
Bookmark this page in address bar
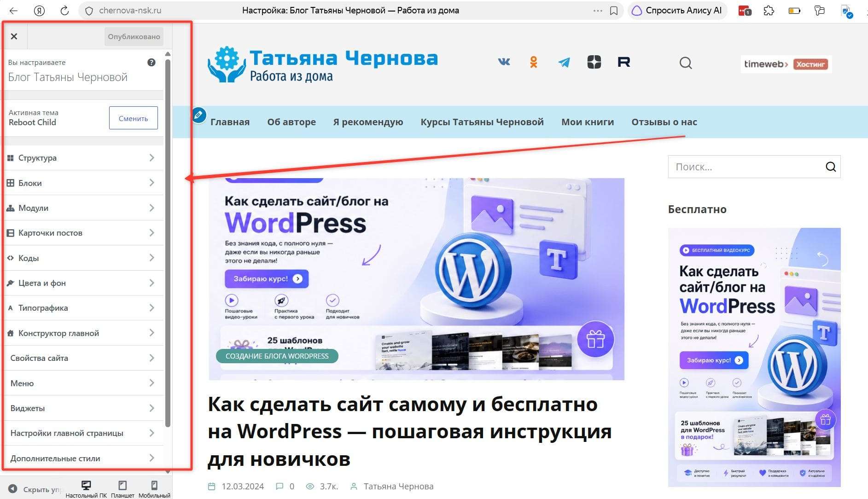614,11
